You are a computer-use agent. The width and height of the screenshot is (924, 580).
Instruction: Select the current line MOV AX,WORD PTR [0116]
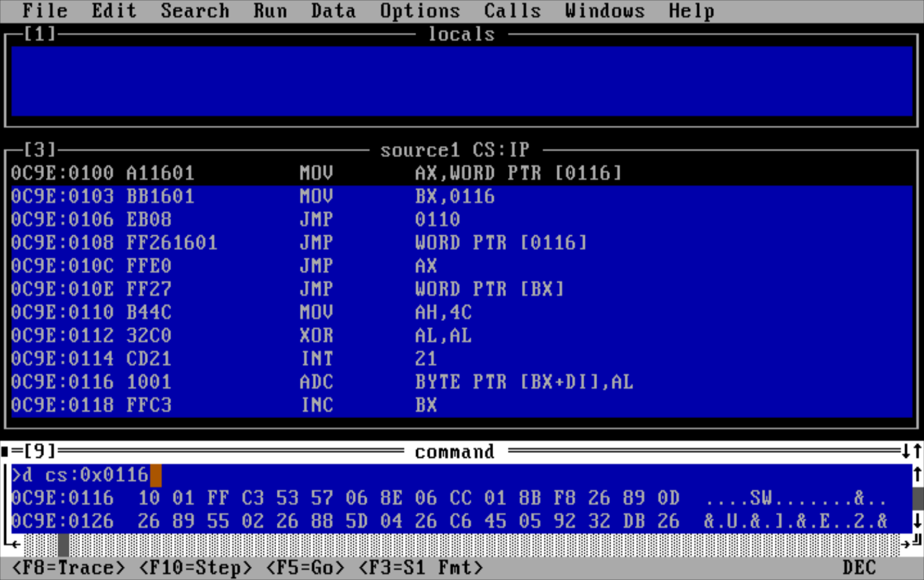(461, 173)
